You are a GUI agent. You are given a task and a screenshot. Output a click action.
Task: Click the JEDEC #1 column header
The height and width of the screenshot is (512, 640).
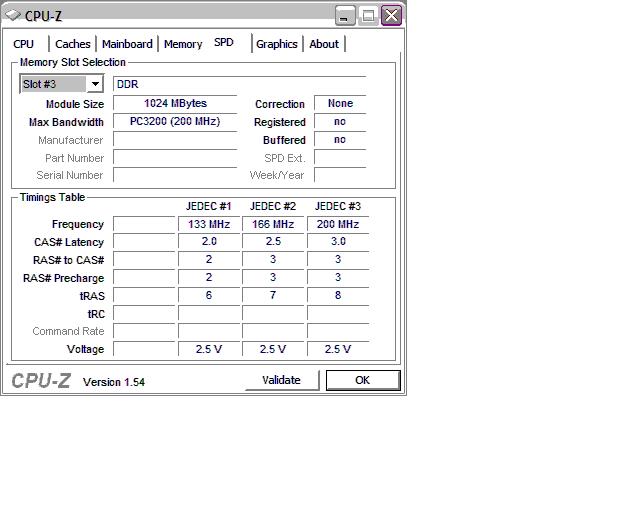(209, 206)
